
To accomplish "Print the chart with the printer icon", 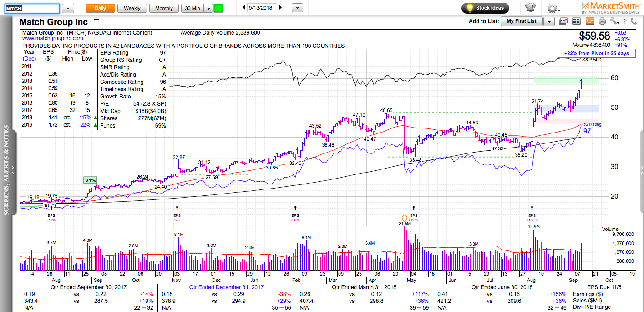I will [603, 21].
